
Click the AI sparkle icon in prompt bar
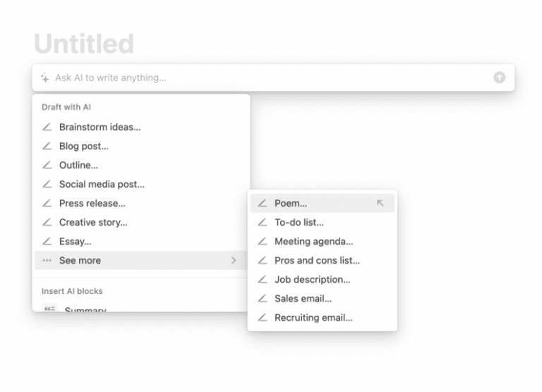45,78
